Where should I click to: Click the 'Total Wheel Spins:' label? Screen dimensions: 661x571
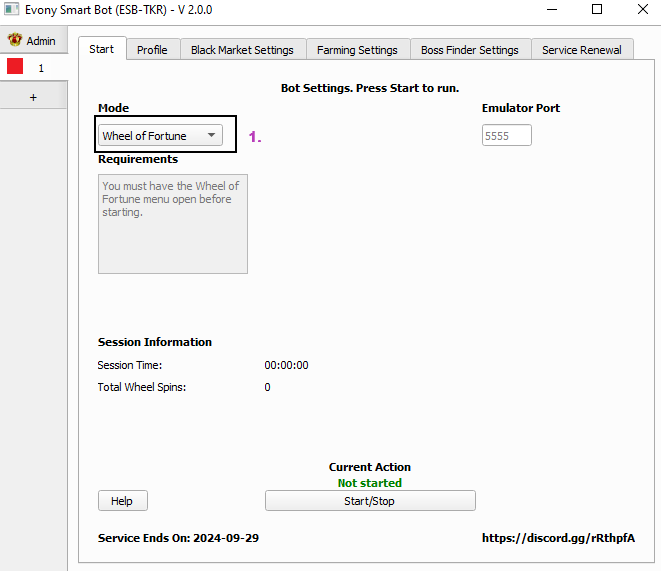coord(142,387)
